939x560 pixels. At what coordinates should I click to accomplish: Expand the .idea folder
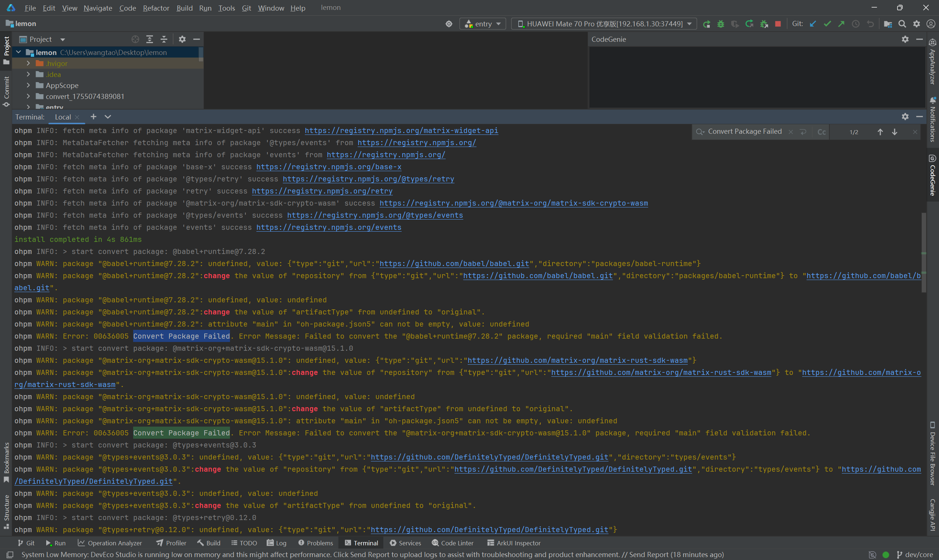coord(28,74)
